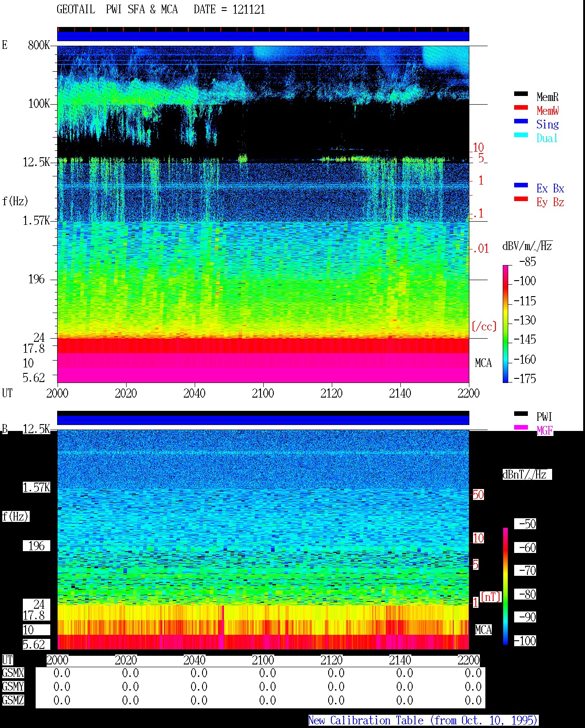Click the -85 color scale value
This screenshot has width=585, height=728.
(x=527, y=262)
